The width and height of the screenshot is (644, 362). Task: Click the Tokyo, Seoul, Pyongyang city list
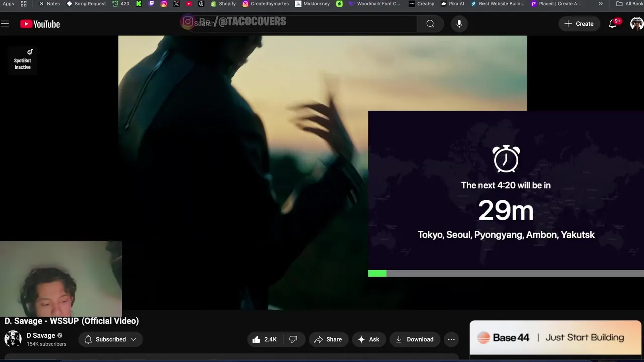tap(506, 235)
